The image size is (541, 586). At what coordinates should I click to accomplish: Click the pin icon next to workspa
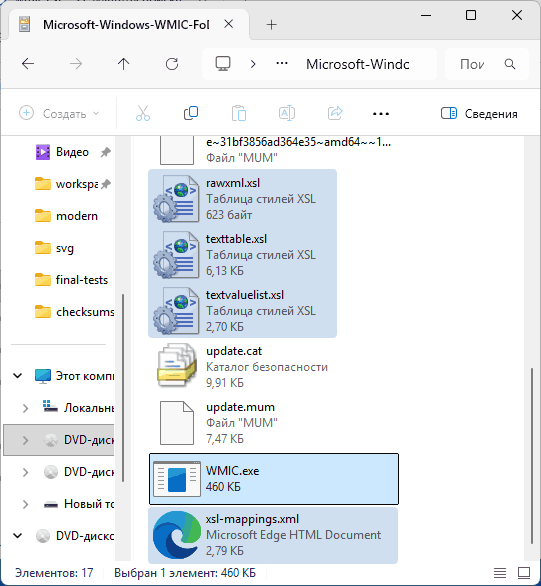(x=106, y=184)
